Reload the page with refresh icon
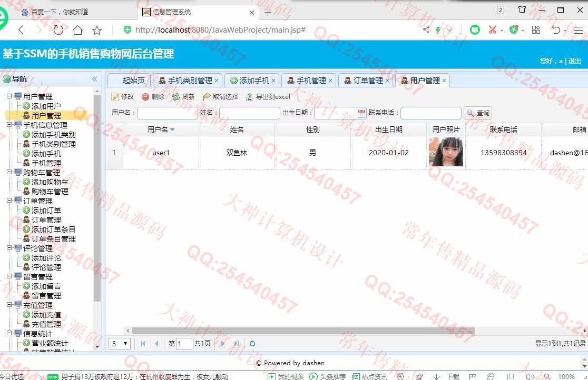Screen dimensions: 588x380 coord(58,30)
